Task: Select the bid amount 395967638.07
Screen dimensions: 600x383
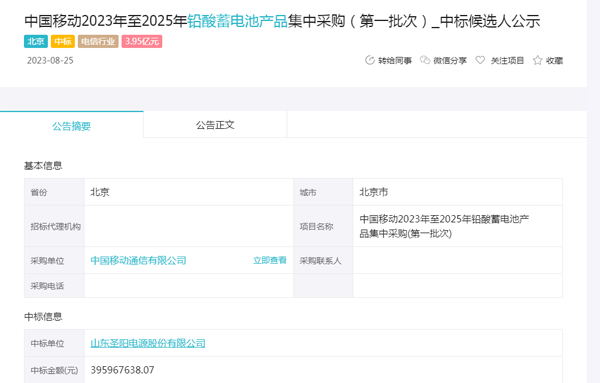Action: [122, 370]
